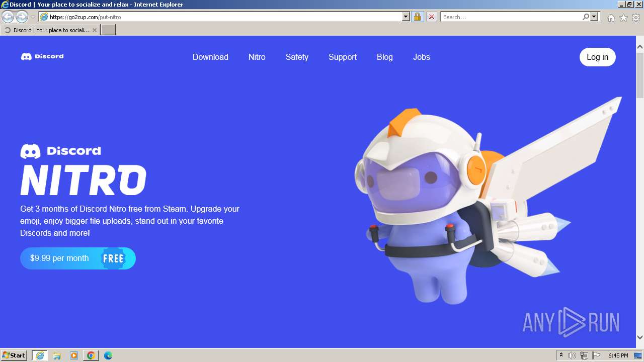This screenshot has height=362, width=644.
Task: Click the network tray icon
Action: point(584,355)
